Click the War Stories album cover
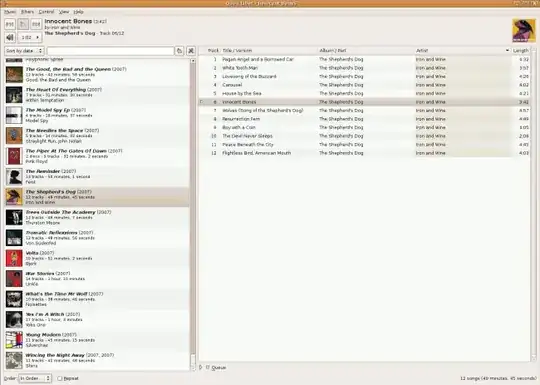 (x=14, y=279)
